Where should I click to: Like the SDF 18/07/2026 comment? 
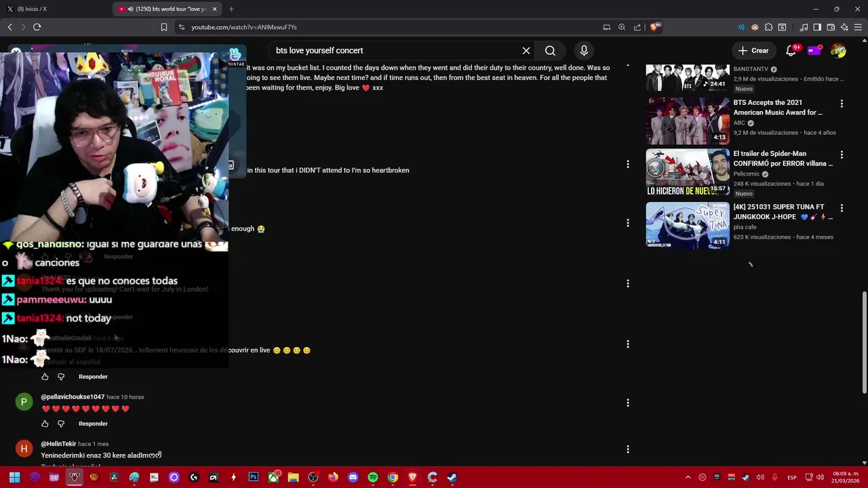(x=45, y=377)
